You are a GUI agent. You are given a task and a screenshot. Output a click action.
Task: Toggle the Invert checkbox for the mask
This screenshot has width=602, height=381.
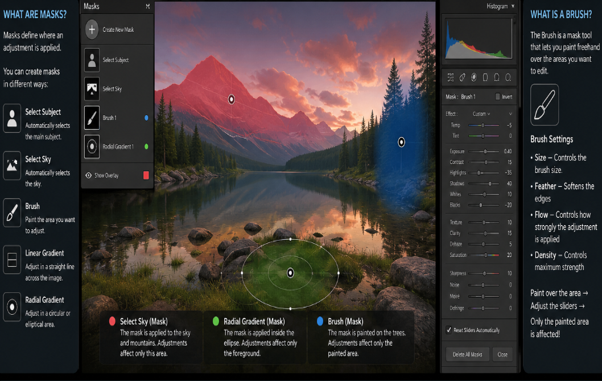[498, 97]
